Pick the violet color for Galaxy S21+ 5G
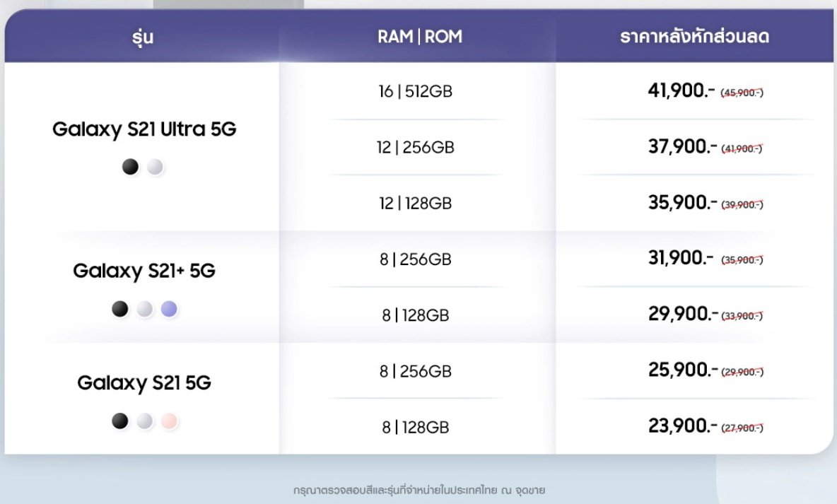Viewport: 837px width, 504px height. click(x=169, y=309)
